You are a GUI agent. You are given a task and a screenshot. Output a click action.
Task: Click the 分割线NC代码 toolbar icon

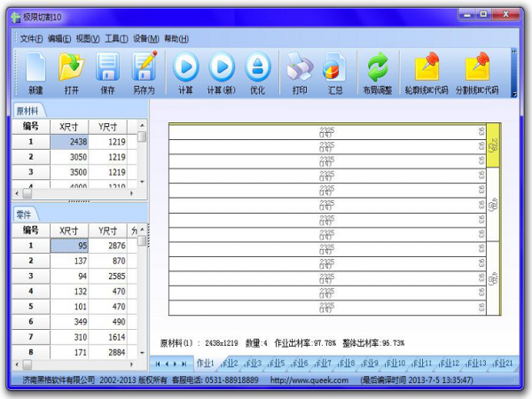tap(477, 69)
